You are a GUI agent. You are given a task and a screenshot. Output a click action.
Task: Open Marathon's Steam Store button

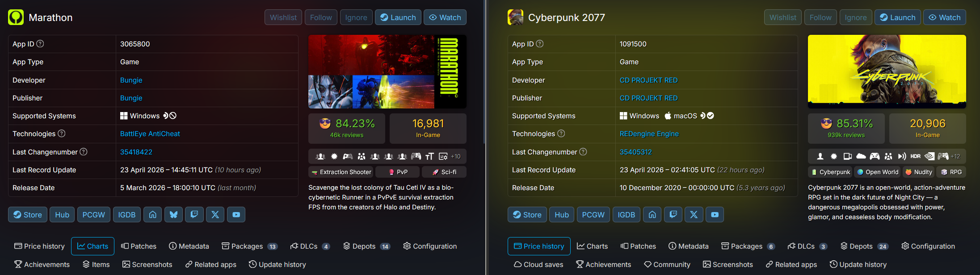point(28,215)
